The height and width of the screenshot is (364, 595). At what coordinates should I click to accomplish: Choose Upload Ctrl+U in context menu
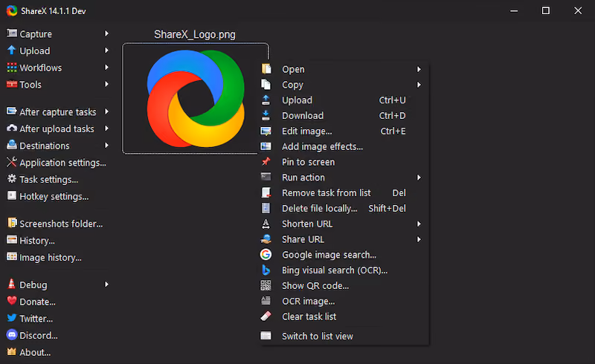pyautogui.click(x=344, y=100)
